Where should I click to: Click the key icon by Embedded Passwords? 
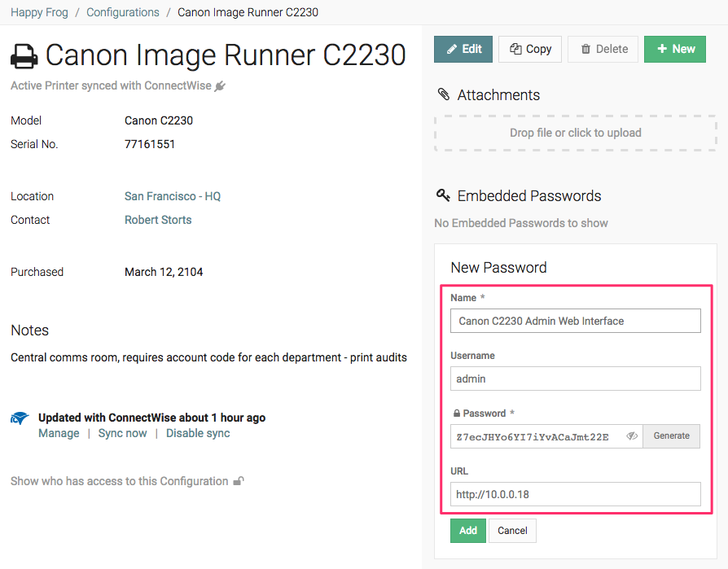pyautogui.click(x=443, y=195)
